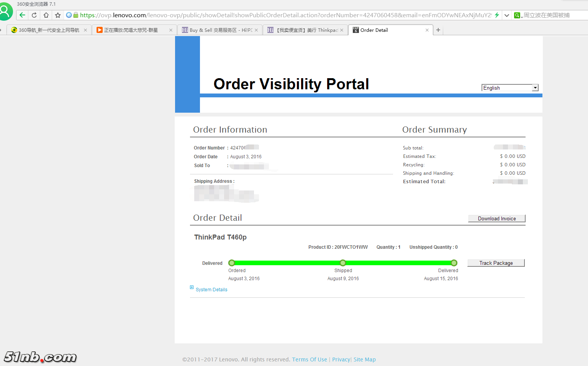The image size is (588, 366).
Task: Bookmark this page with the star icon
Action: point(58,15)
